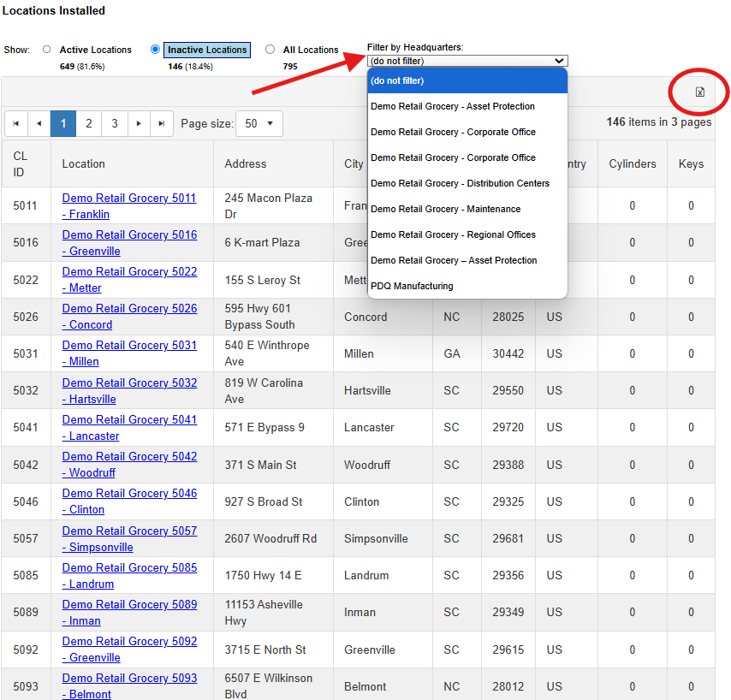Open Demo Retail Grocery 5026 - Concord link

pos(129,317)
